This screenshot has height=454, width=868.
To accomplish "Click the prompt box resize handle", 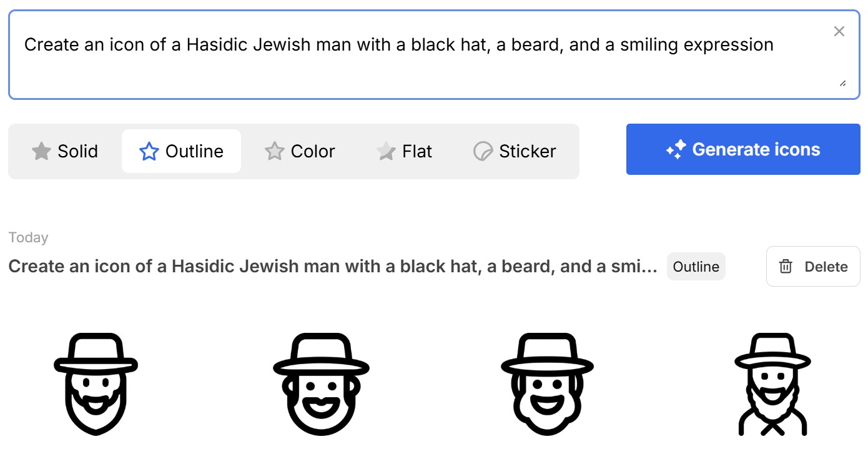I will point(843,83).
